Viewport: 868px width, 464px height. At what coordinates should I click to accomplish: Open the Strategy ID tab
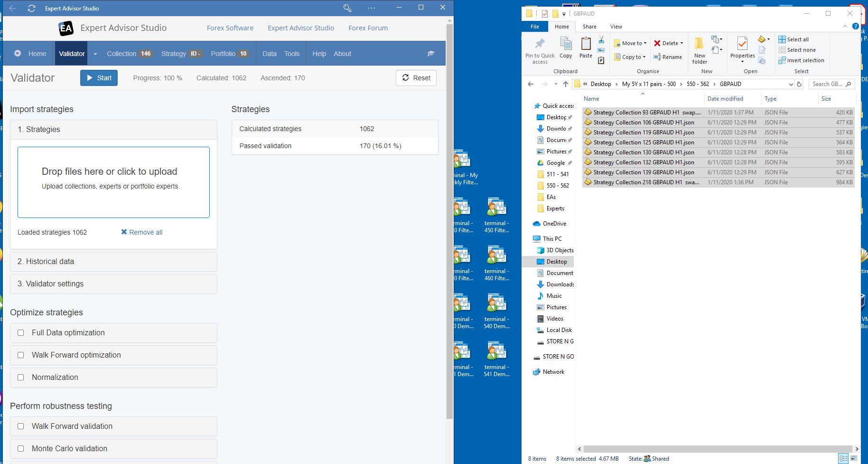182,54
